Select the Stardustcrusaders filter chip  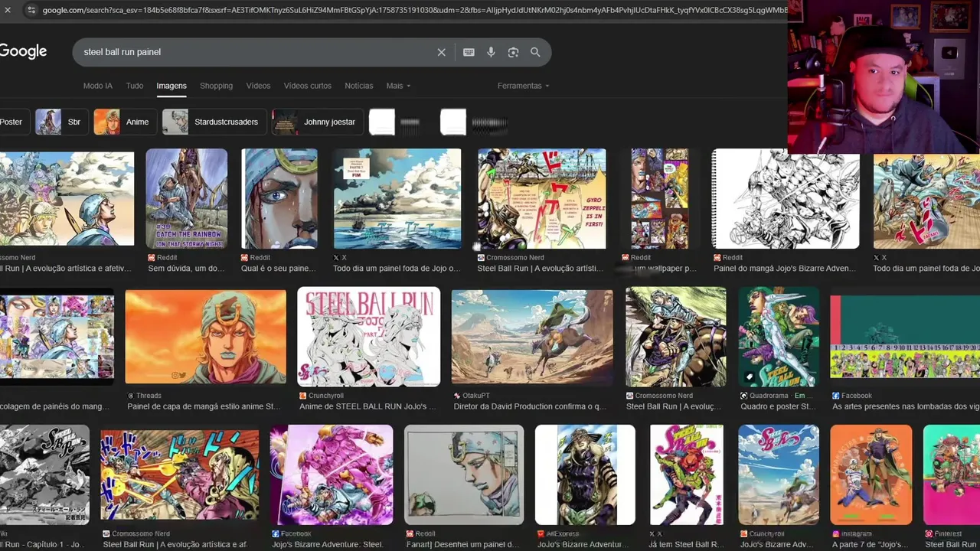point(214,122)
